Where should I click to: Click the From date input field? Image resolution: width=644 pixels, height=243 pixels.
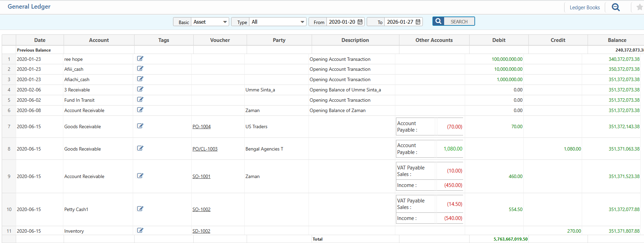(x=342, y=22)
